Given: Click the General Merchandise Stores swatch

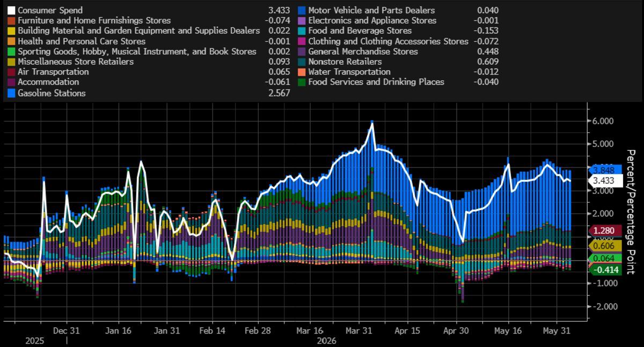Looking at the screenshot, I should tap(302, 51).
